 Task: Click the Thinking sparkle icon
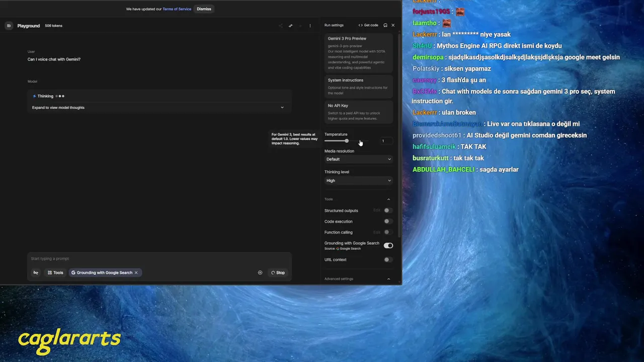(34, 96)
